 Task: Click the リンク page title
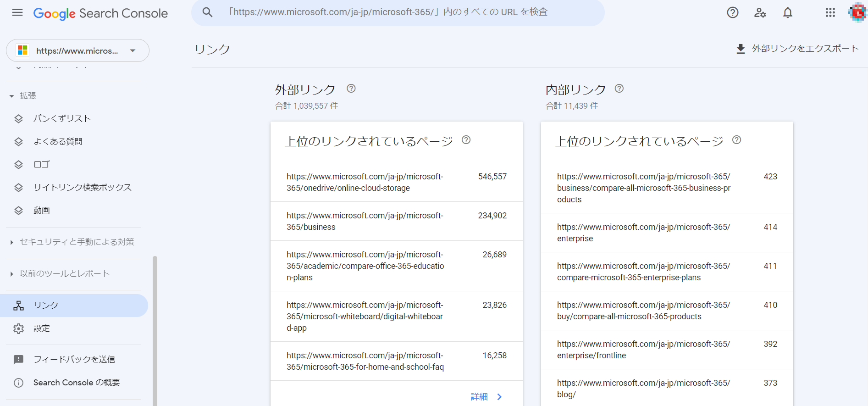click(212, 50)
